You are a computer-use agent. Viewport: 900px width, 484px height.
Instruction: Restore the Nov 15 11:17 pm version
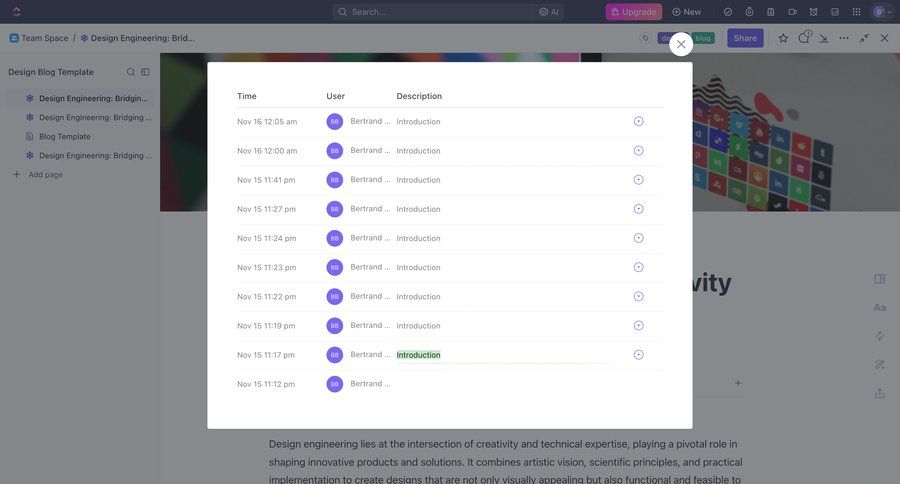[x=638, y=355]
